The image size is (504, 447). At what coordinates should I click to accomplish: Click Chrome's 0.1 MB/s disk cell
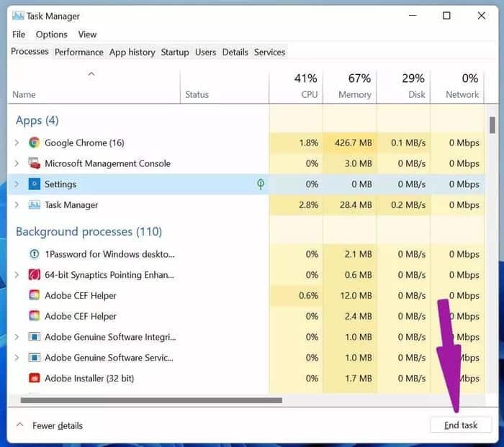(x=403, y=143)
